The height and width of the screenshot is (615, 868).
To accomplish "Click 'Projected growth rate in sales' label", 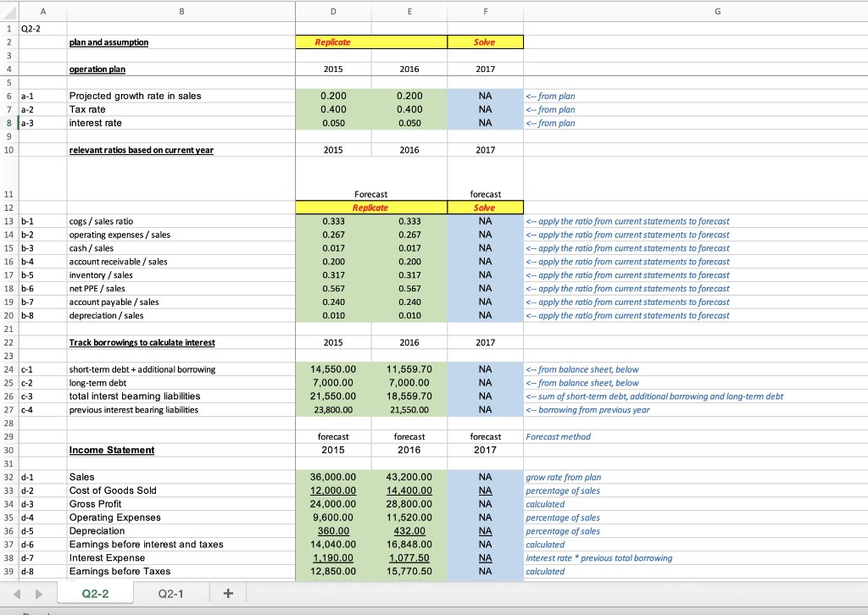I will pos(135,96).
